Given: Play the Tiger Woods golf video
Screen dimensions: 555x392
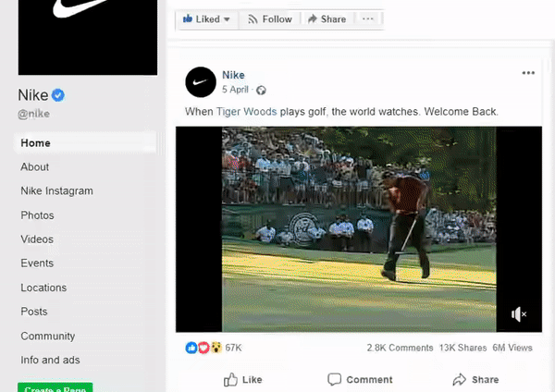Looking at the screenshot, I should (359, 229).
